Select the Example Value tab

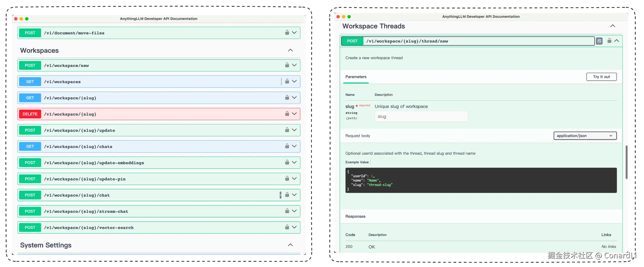[357, 162]
